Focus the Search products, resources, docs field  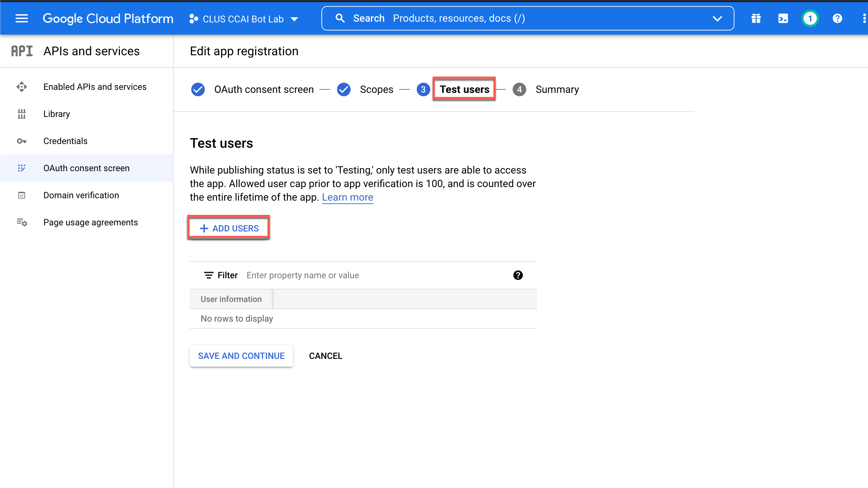528,18
